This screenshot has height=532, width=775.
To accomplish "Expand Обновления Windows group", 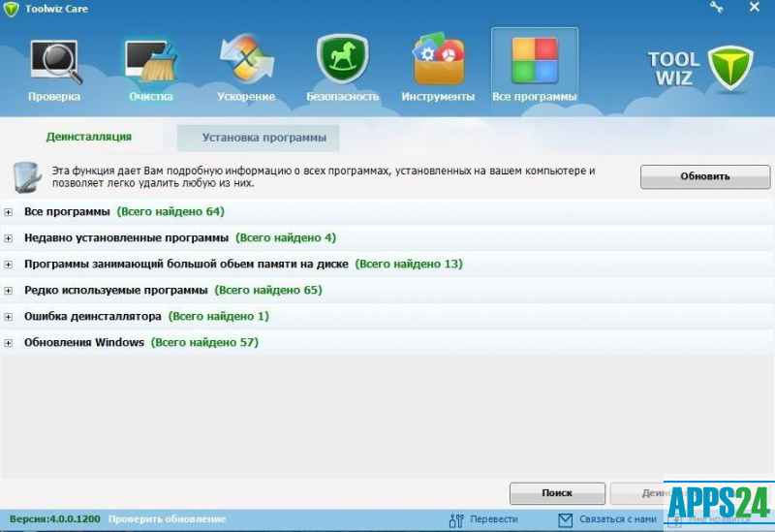I will pos(9,343).
